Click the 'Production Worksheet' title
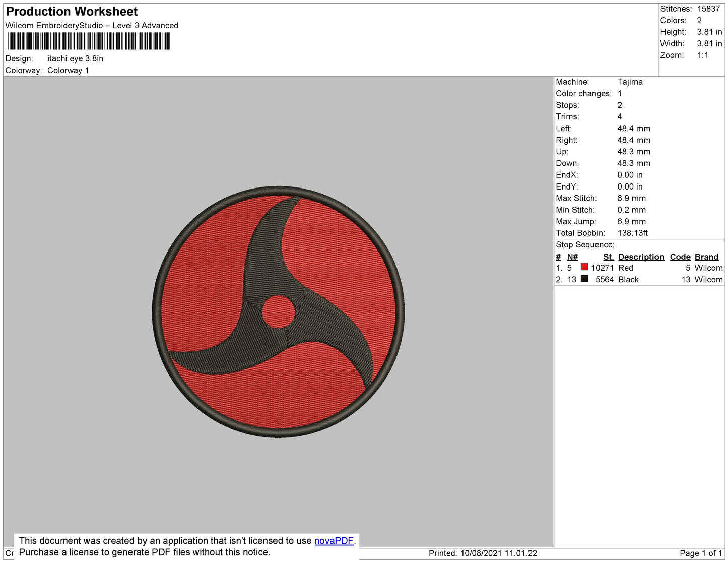 point(72,12)
